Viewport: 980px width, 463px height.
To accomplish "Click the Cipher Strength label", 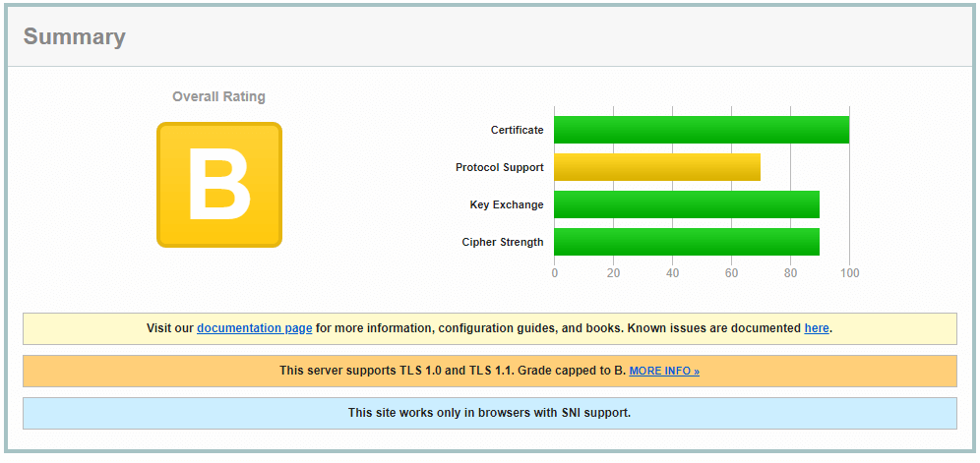I will pyautogui.click(x=503, y=242).
